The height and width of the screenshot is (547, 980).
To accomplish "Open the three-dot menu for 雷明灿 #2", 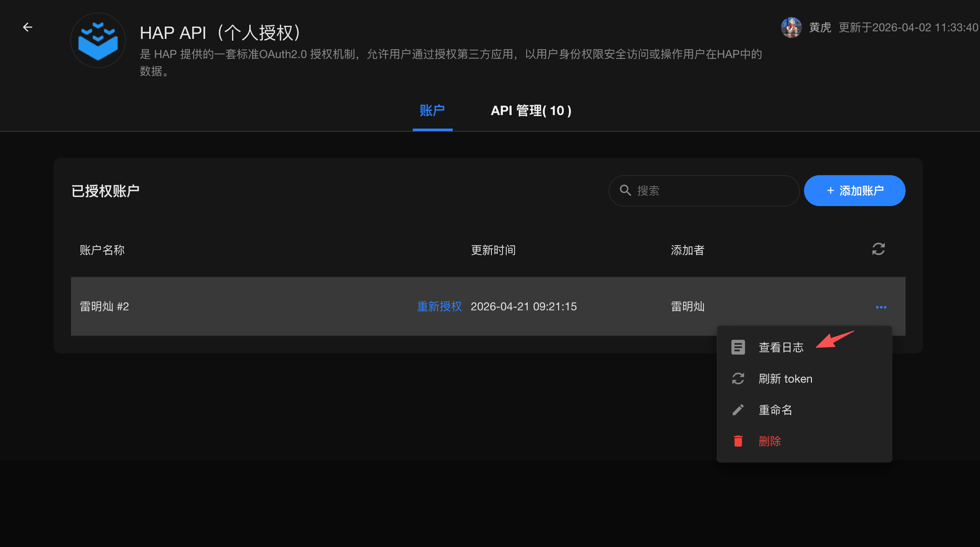I will [x=881, y=307].
